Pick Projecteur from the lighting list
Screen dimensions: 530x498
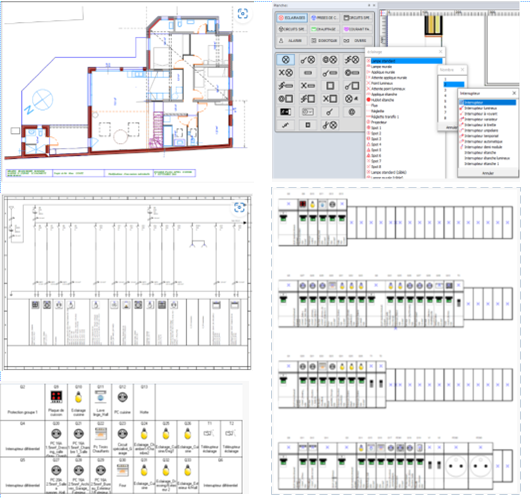pos(379,122)
